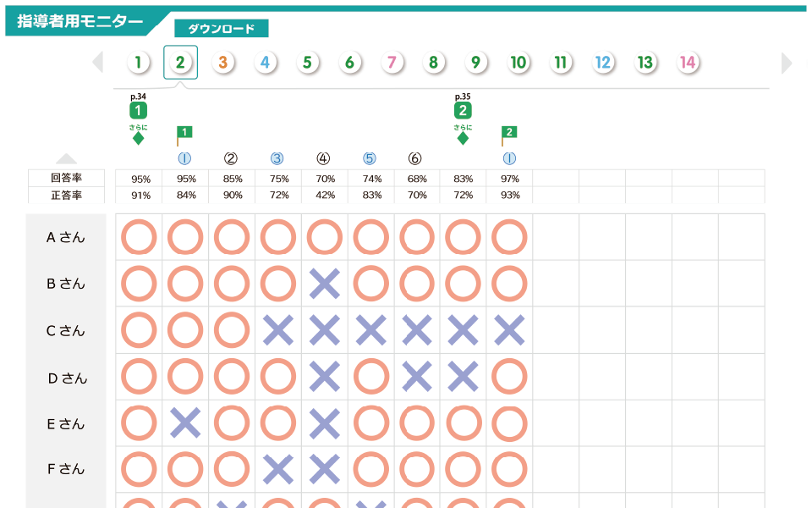The image size is (812, 508).
Task: Open lesson tab 6
Action: (x=349, y=62)
